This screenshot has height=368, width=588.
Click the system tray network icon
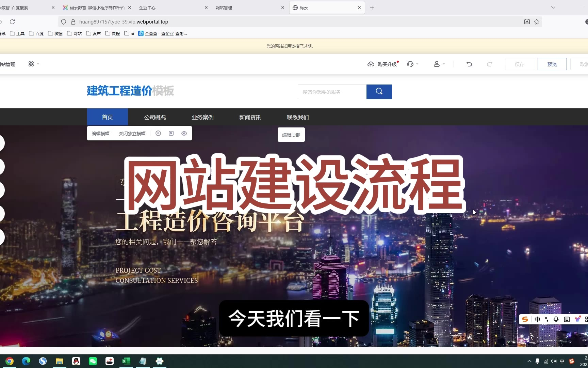coord(546,361)
